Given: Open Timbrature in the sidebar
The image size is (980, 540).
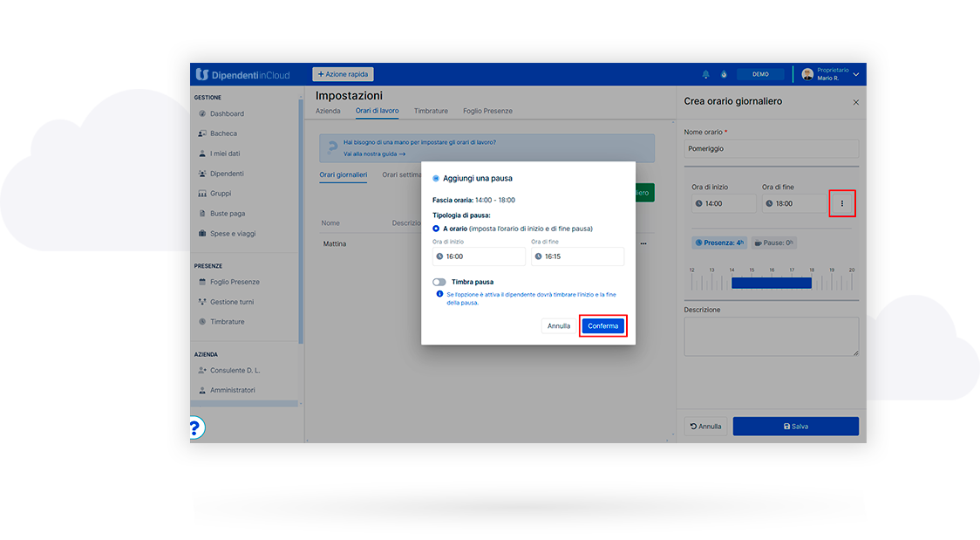Looking at the screenshot, I should 227,322.
